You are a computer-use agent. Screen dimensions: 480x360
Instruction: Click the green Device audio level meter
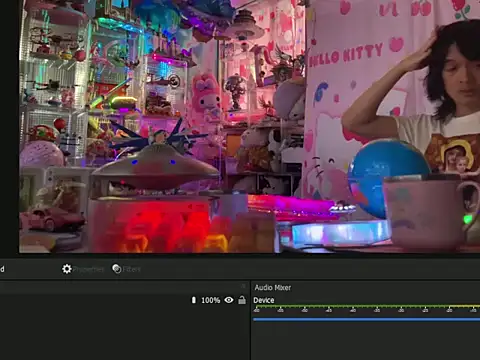click(366, 306)
